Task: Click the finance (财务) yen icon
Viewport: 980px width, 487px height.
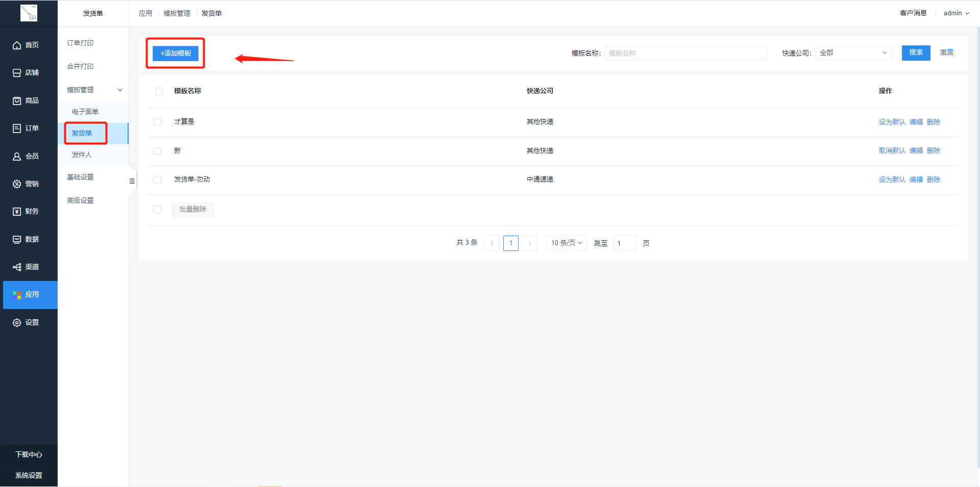Action: (17, 212)
